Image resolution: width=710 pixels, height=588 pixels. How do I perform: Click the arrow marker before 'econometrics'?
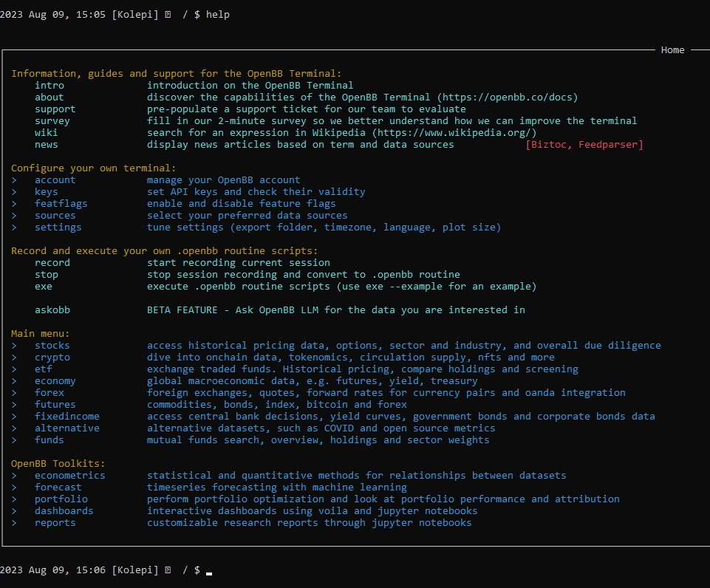14,475
